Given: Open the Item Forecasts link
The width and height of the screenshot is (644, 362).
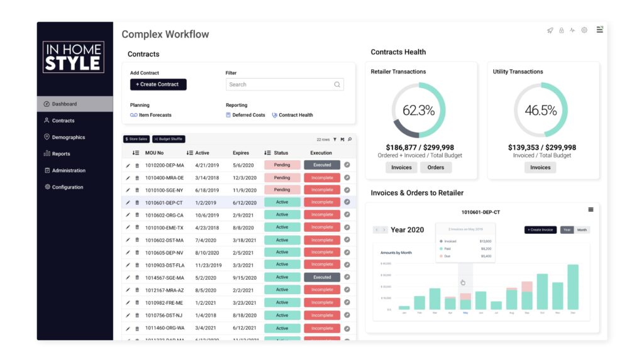Looking at the screenshot, I should pos(151,116).
